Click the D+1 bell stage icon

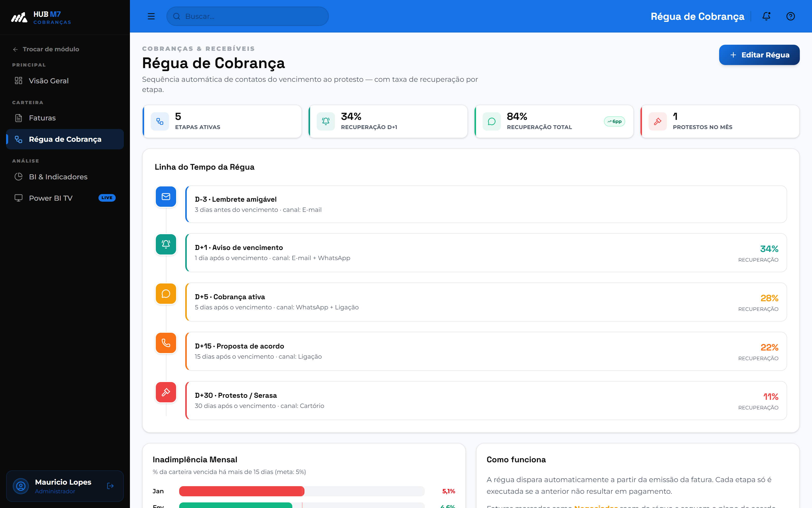point(166,244)
